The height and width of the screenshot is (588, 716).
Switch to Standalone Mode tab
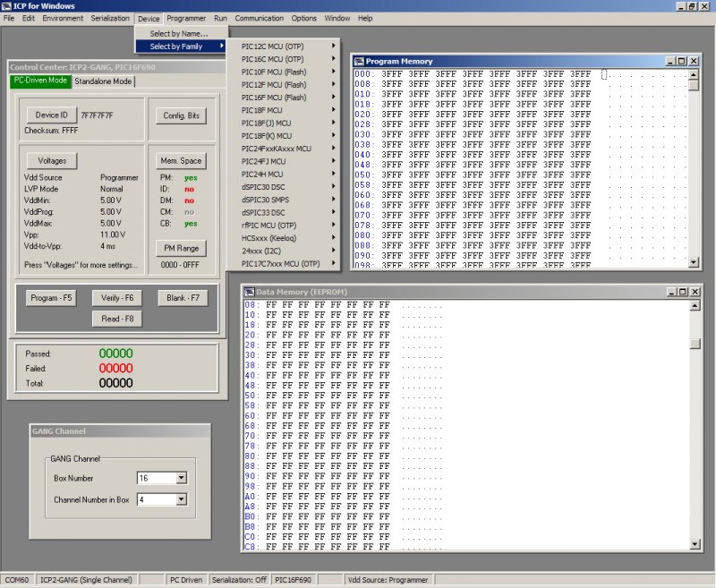[x=103, y=81]
